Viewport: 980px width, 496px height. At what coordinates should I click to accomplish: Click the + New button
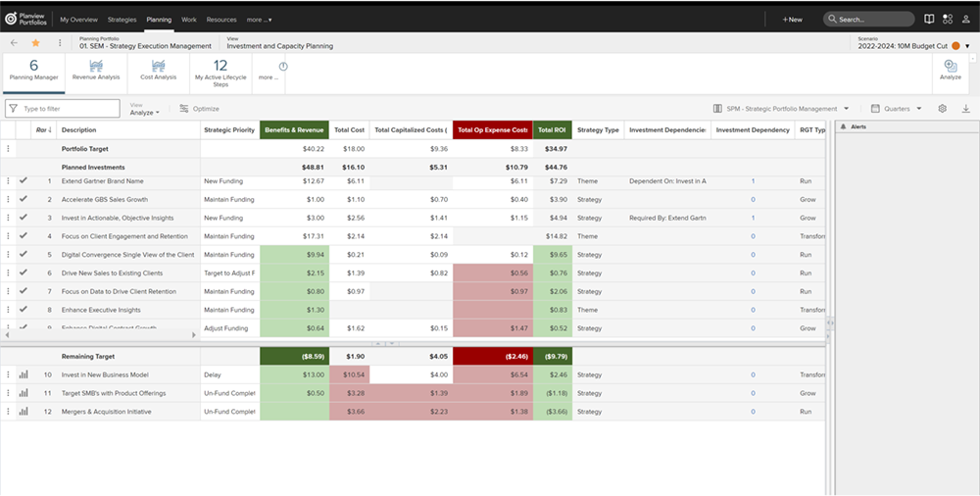tap(792, 19)
